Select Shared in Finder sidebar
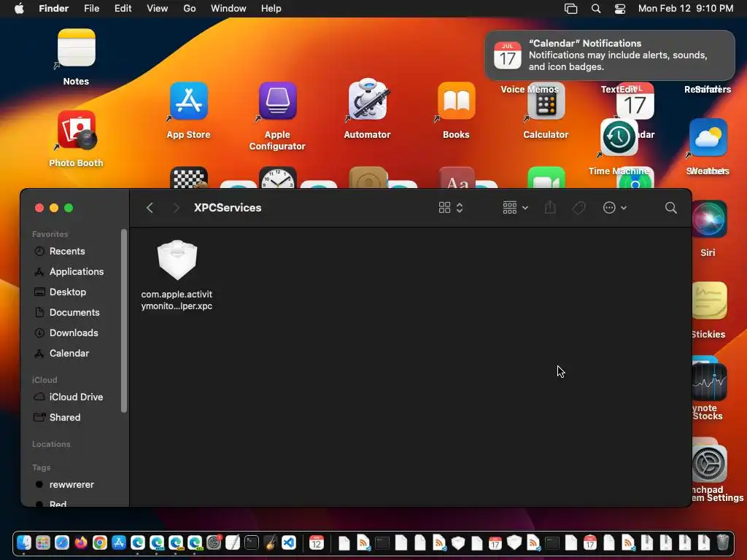 coord(65,417)
